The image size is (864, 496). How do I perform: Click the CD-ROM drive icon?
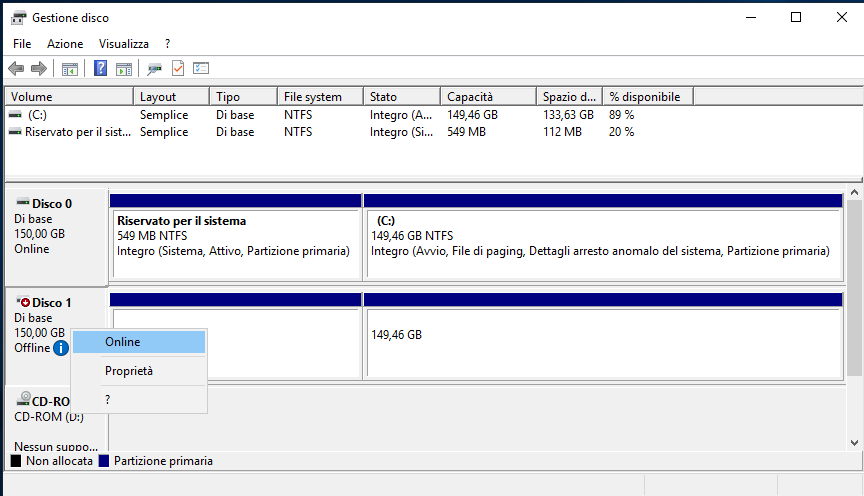[x=23, y=398]
